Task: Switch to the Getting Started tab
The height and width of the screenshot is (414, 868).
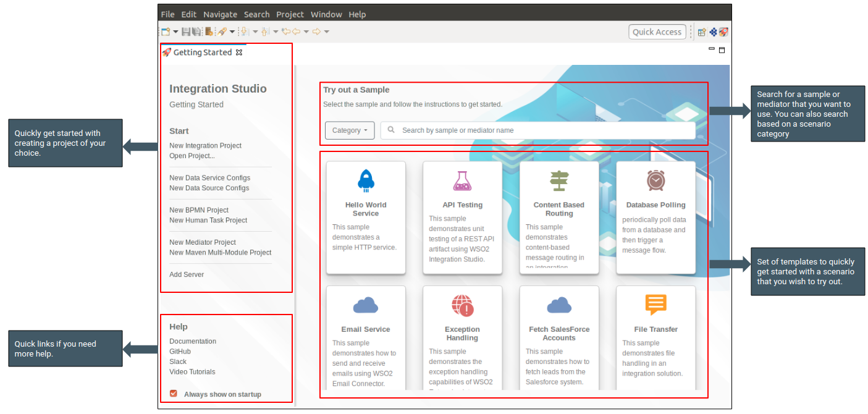Action: click(x=204, y=53)
